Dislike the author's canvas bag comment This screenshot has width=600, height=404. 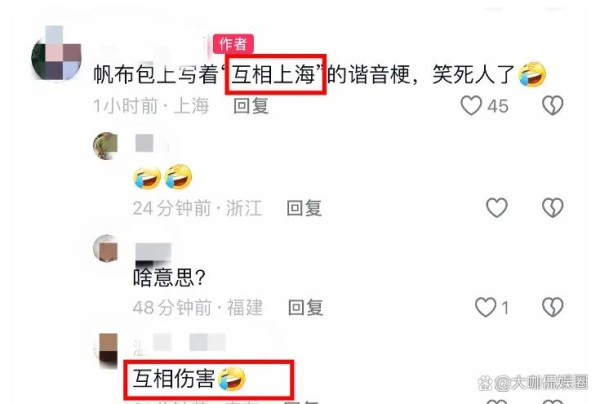point(553,106)
